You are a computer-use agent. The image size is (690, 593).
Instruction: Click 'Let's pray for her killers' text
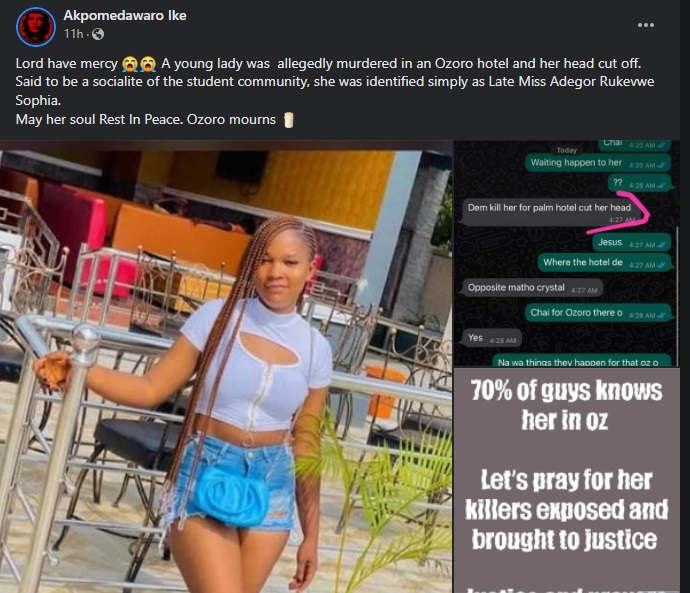[x=566, y=510]
